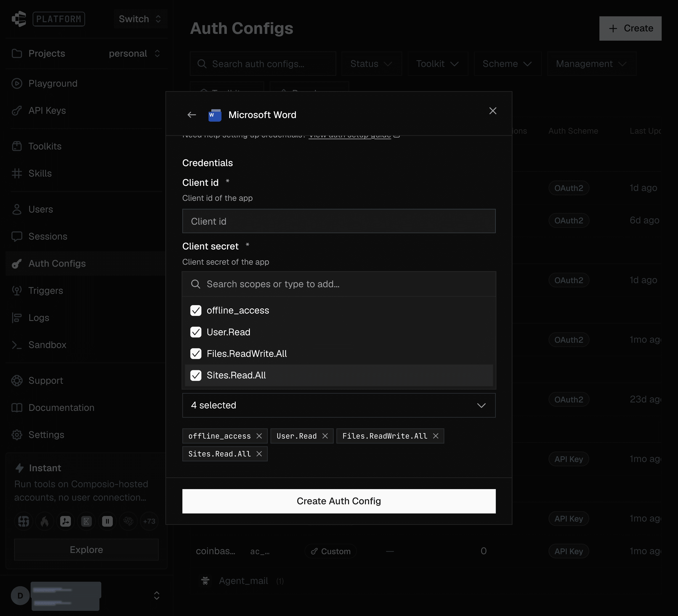Click the Settings gear icon

click(17, 435)
